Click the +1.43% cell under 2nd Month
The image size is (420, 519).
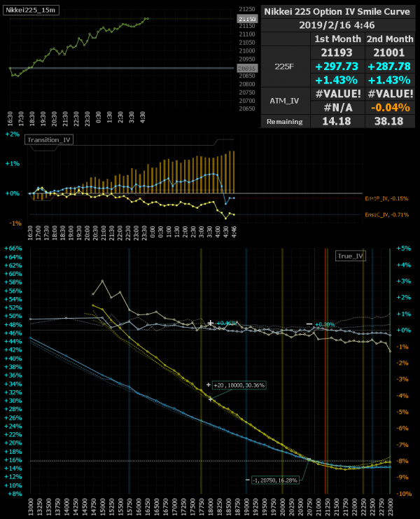tap(389, 81)
